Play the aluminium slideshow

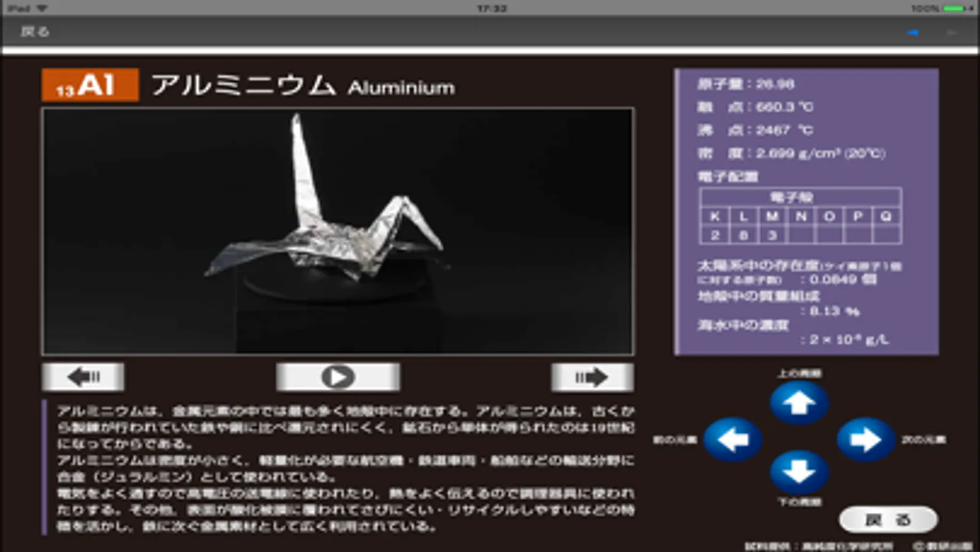pos(338,377)
